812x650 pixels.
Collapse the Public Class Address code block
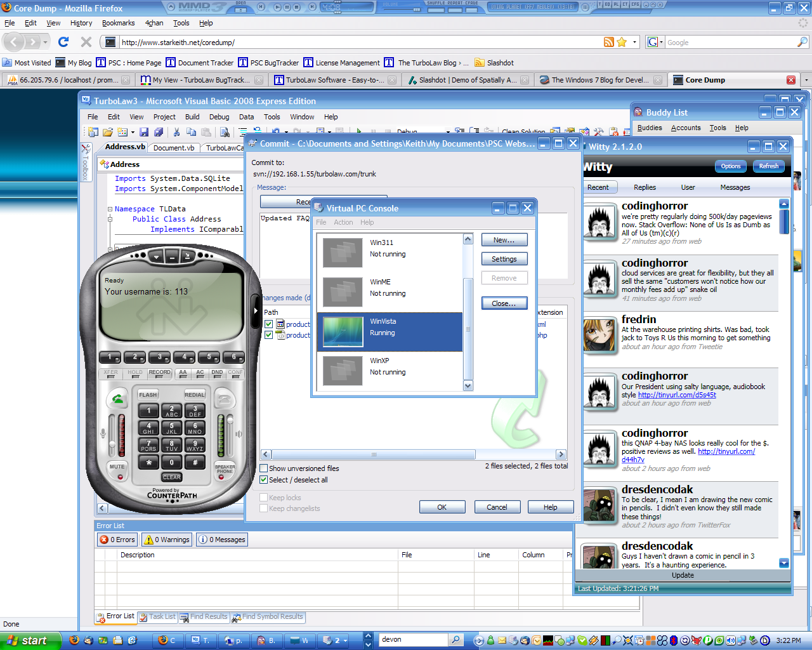[x=110, y=219]
